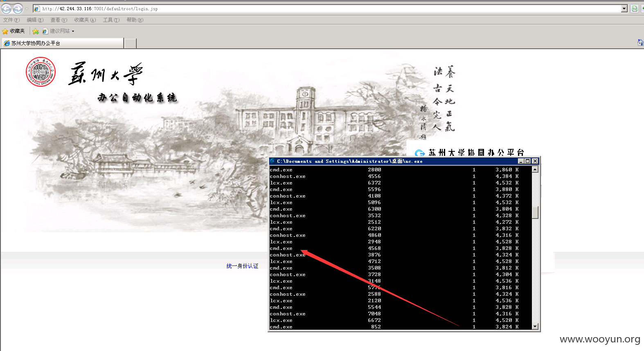This screenshot has width=644, height=351.
Task: Click the conhost.exe row with PID 4556
Action: pos(394,176)
